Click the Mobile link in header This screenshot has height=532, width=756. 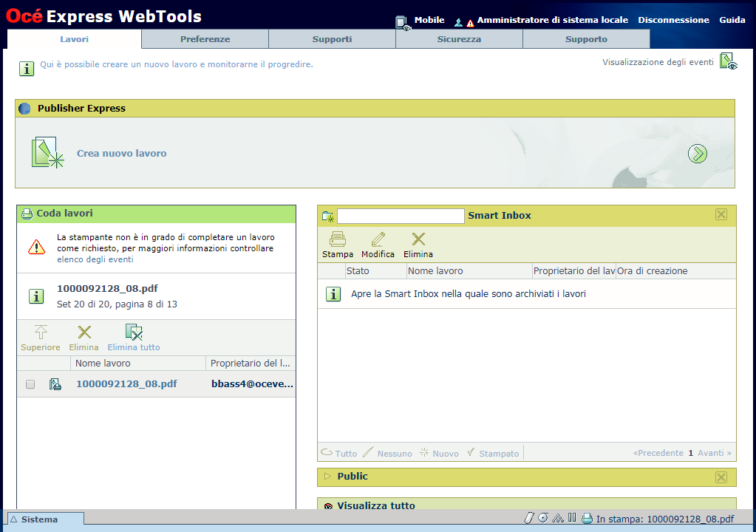[x=429, y=20]
